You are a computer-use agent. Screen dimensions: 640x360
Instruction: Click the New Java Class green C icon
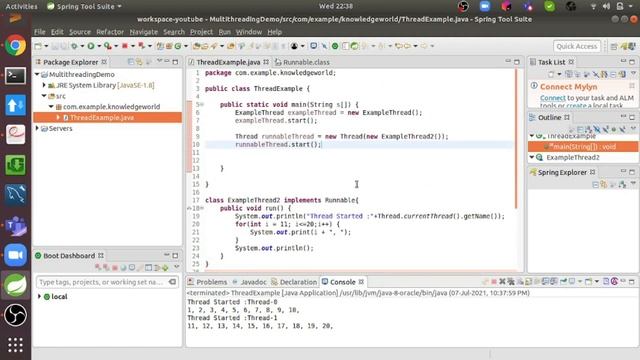point(178,46)
